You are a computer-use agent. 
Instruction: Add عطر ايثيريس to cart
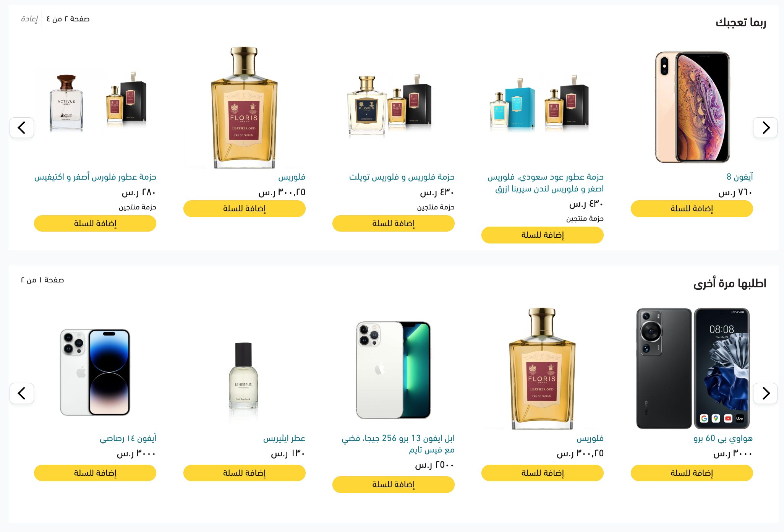(x=244, y=473)
